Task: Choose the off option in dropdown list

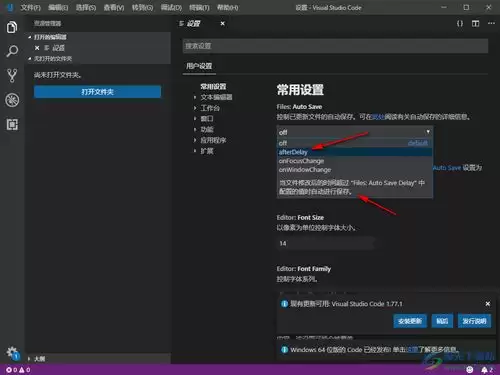Action: [355, 143]
